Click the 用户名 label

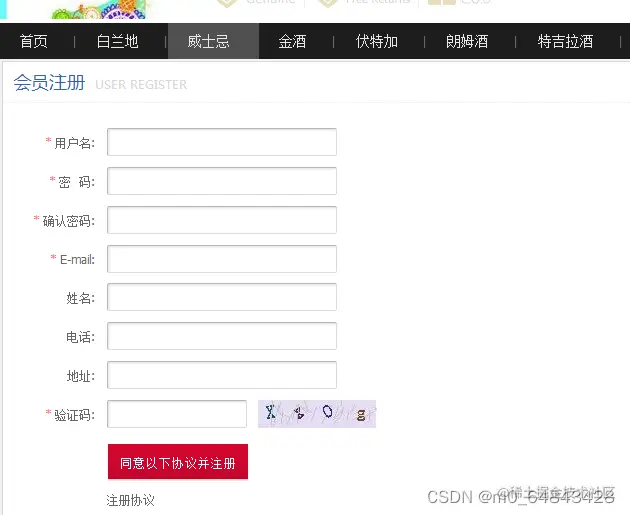point(74,143)
